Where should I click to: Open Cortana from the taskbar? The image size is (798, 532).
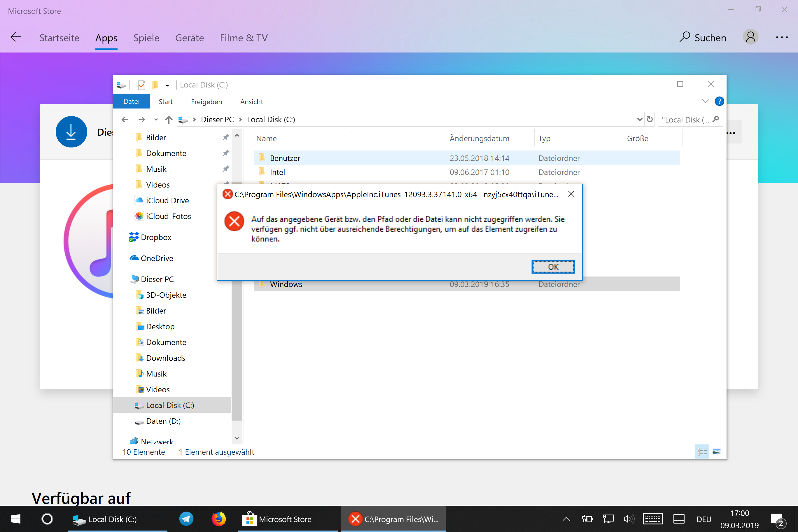coord(47,519)
